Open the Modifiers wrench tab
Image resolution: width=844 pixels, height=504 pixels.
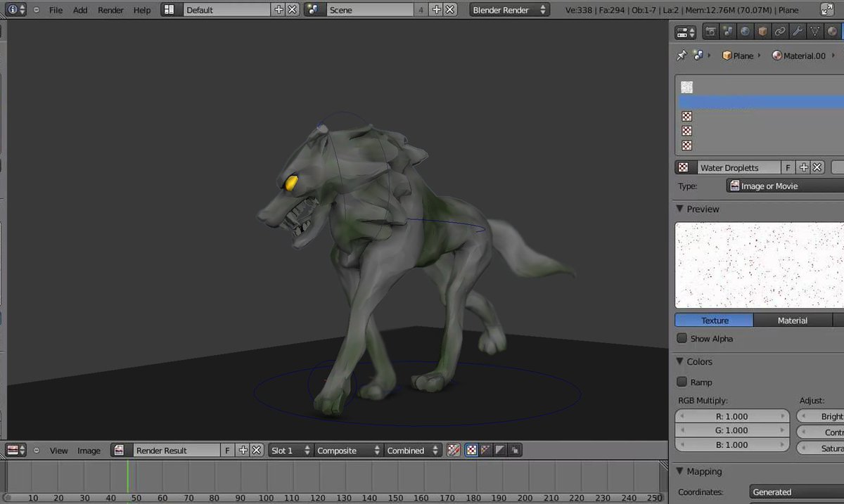pyautogui.click(x=798, y=32)
